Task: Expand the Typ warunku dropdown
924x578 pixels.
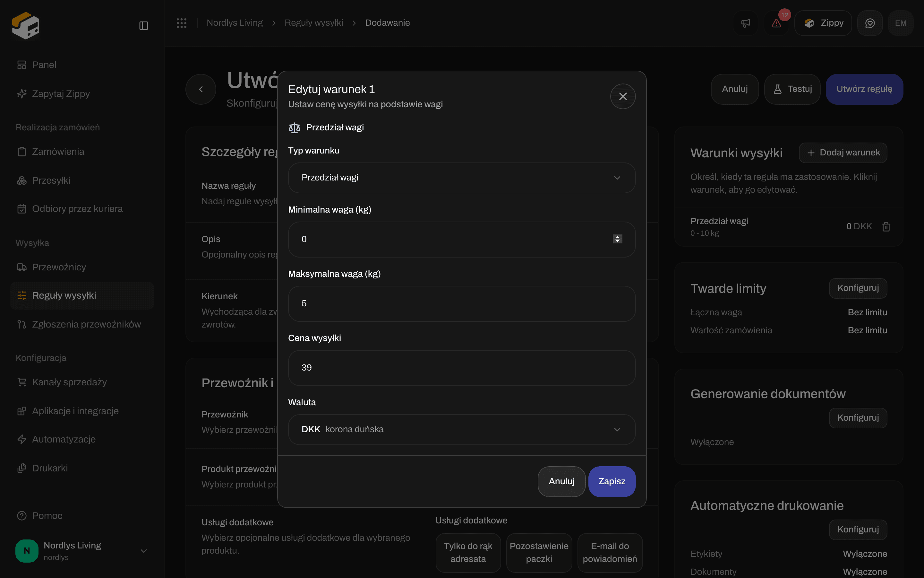Action: click(x=462, y=178)
